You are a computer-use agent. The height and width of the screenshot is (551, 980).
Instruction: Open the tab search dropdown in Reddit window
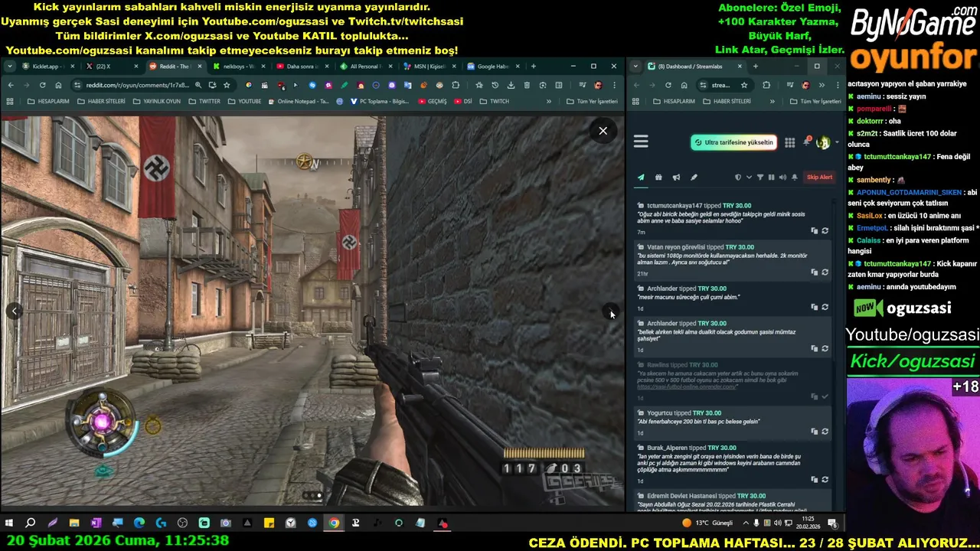(x=9, y=67)
